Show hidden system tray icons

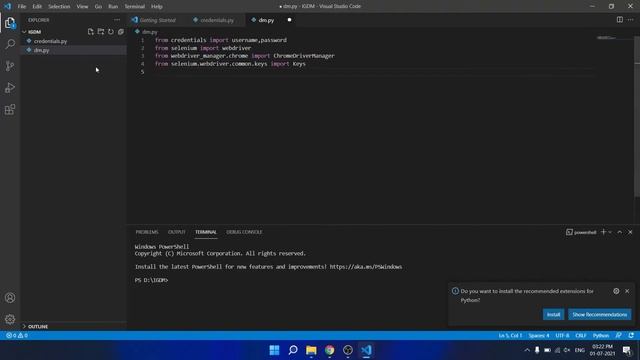click(x=527, y=350)
